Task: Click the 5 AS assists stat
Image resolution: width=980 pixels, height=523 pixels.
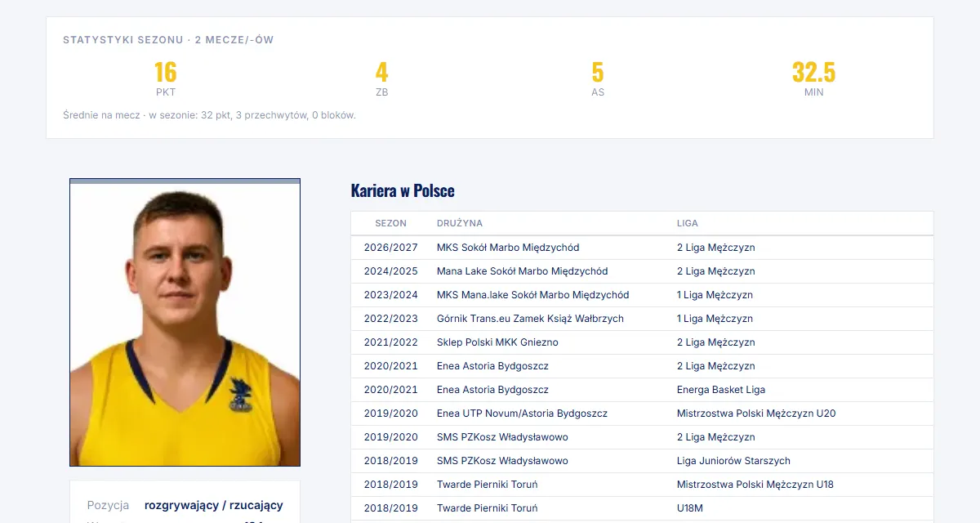Action: (x=598, y=78)
